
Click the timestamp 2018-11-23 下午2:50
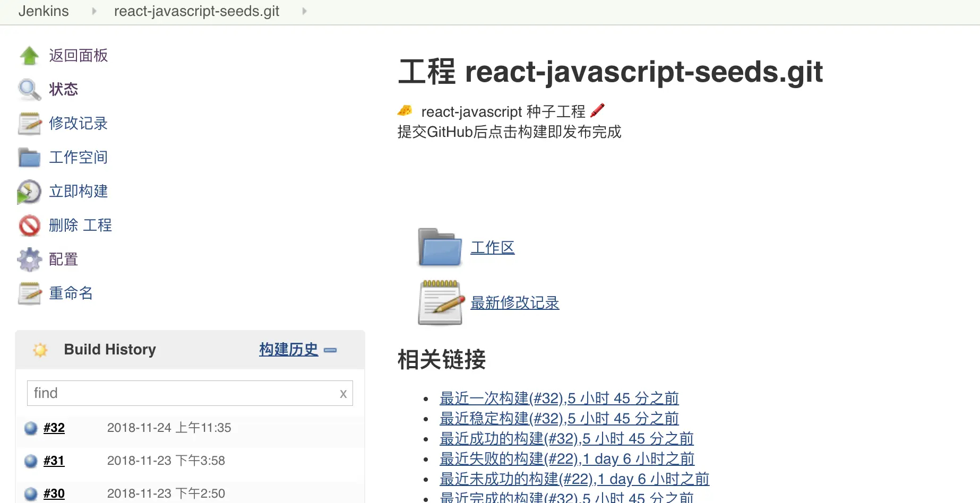point(166,493)
